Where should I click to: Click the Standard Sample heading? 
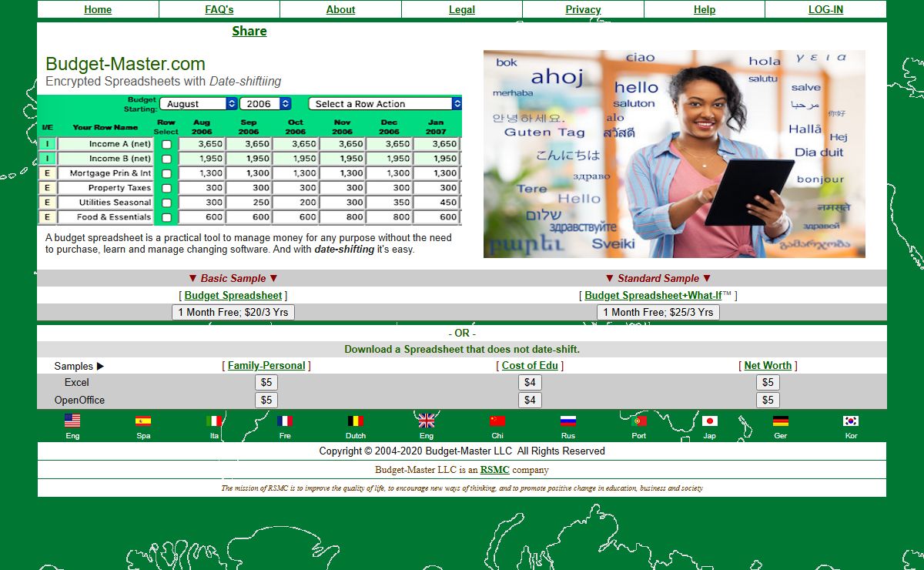pos(658,278)
